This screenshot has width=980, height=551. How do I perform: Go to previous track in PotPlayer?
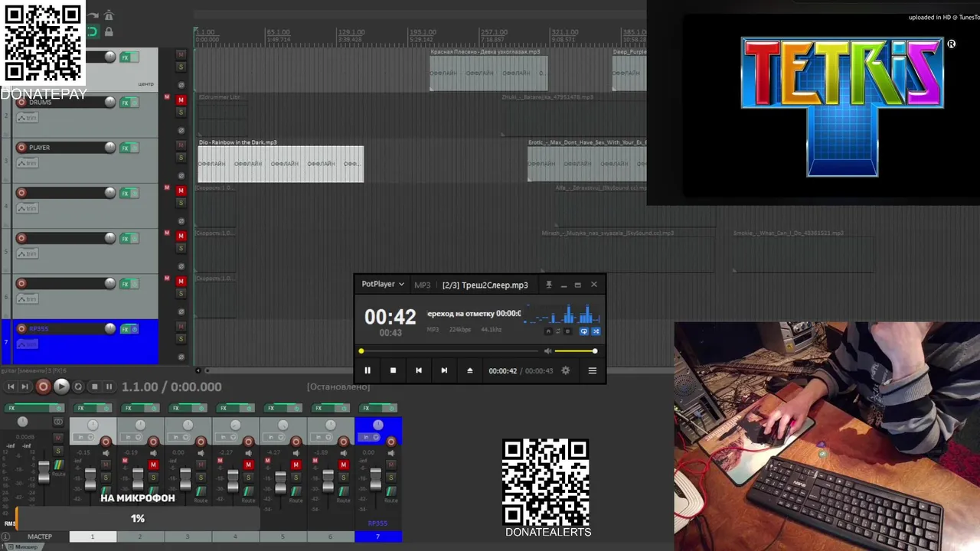pyautogui.click(x=419, y=370)
